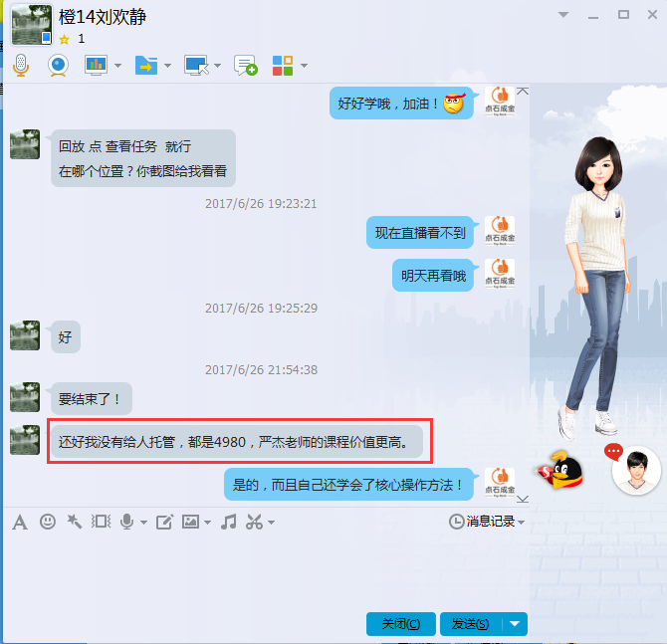Click the female QQ show avatar figure
This screenshot has width=667, height=644.
(597, 290)
